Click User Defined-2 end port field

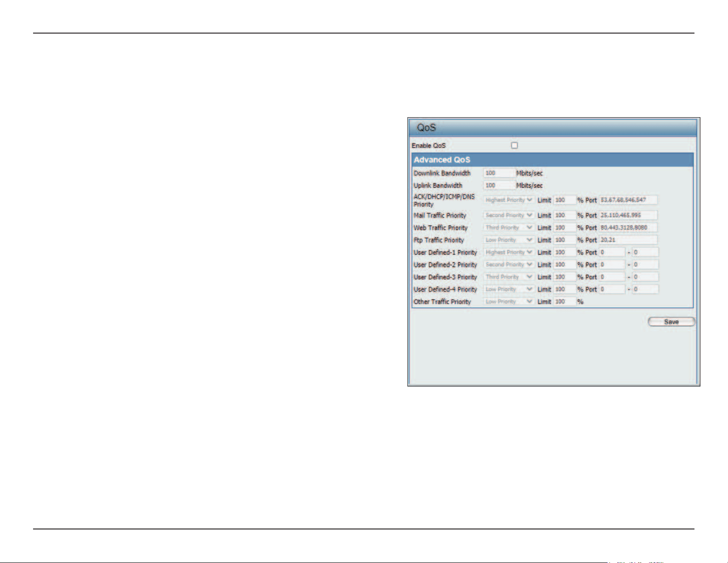[x=645, y=265]
